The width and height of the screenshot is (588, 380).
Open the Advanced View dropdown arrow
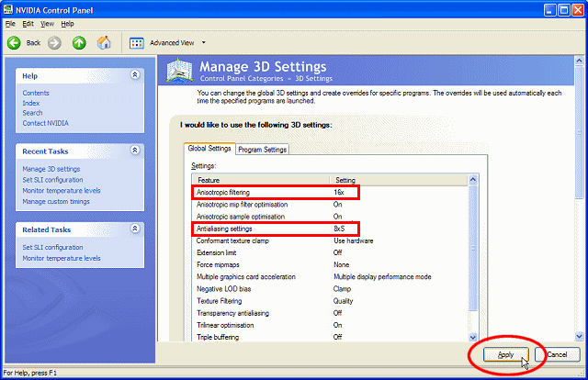point(204,43)
